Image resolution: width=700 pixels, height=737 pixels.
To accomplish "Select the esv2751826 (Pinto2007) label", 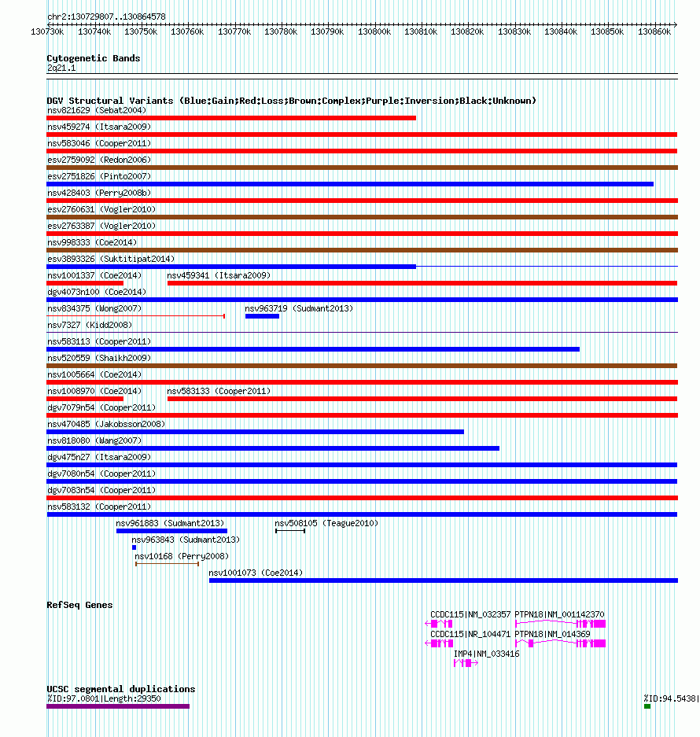I will [99, 176].
